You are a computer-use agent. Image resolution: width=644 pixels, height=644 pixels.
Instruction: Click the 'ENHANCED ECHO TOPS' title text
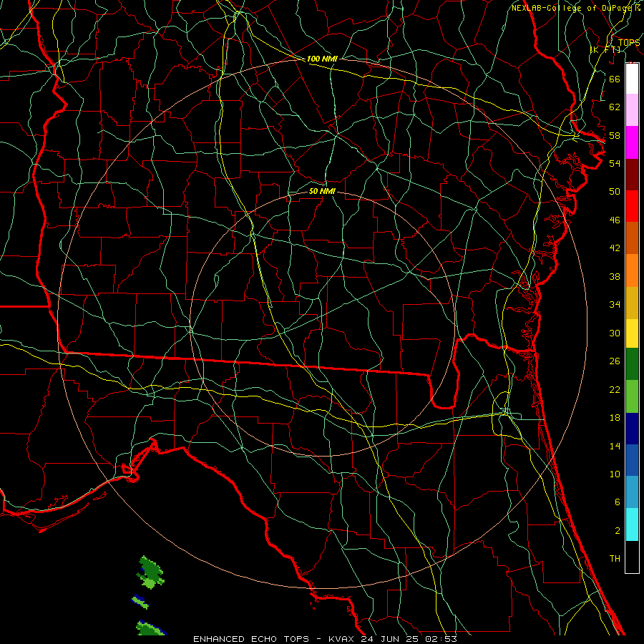point(251,639)
